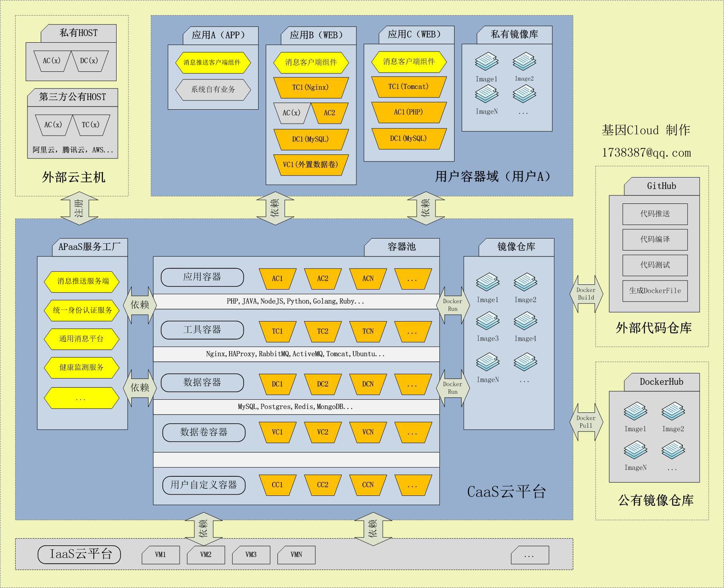Click the 代码测试 box in GitHub
Viewport: 724px width, 588px height.
pos(655,265)
